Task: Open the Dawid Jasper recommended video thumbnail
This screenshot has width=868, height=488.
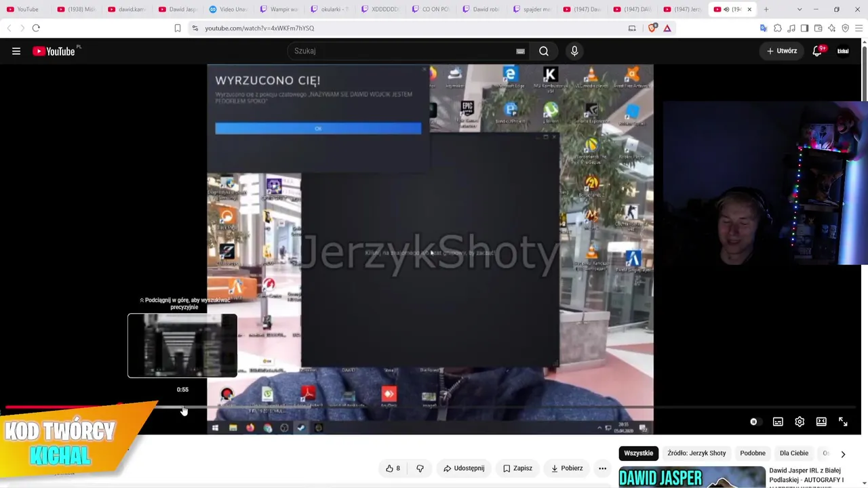Action: (x=692, y=477)
